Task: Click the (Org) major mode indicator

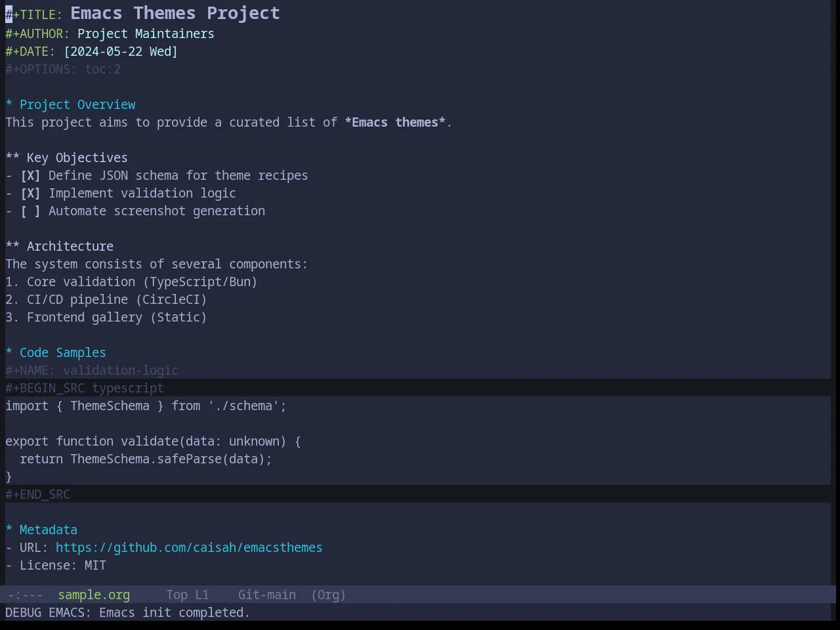Action: 328,595
